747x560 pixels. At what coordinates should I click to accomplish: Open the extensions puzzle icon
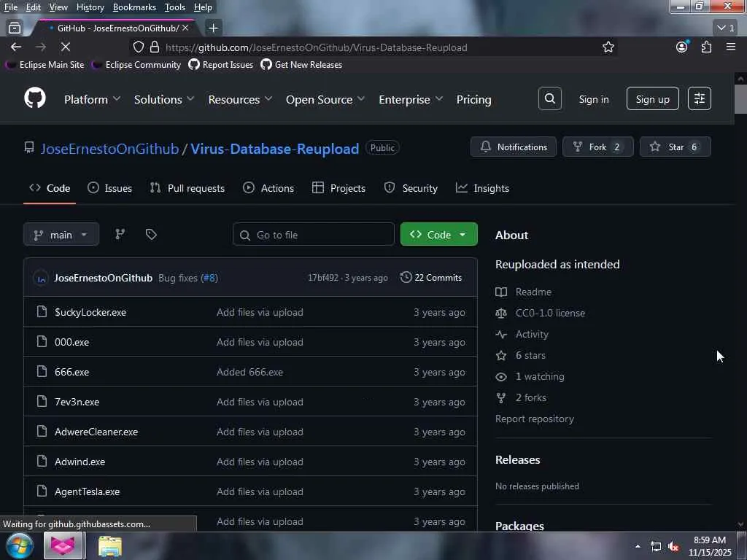(706, 47)
